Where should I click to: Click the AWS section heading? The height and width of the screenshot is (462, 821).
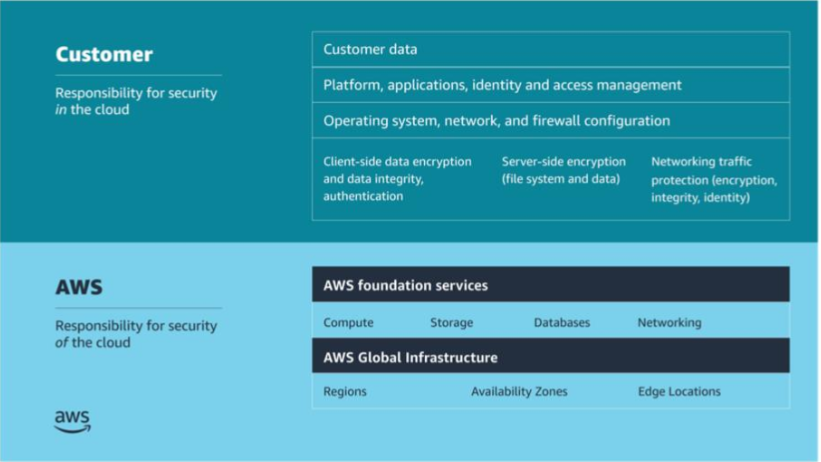coord(79,288)
